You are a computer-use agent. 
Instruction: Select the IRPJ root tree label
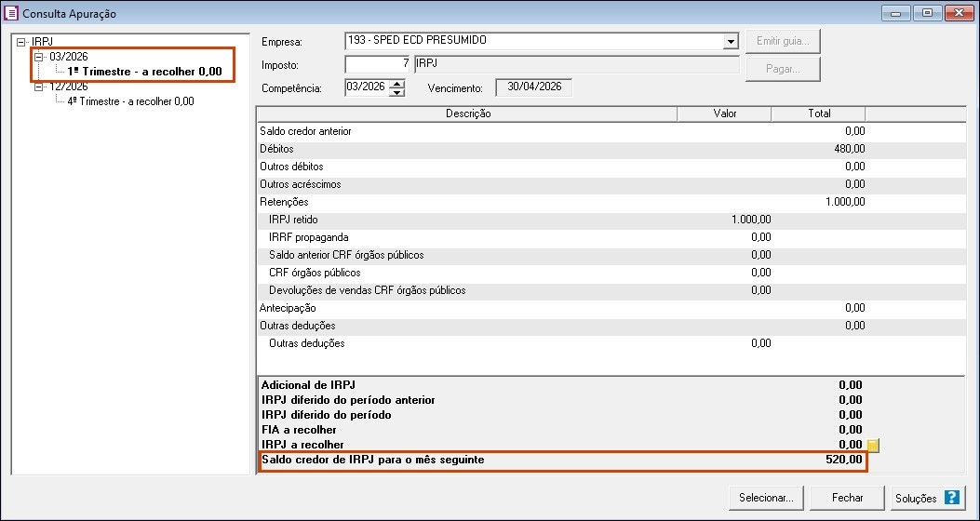tap(43, 43)
